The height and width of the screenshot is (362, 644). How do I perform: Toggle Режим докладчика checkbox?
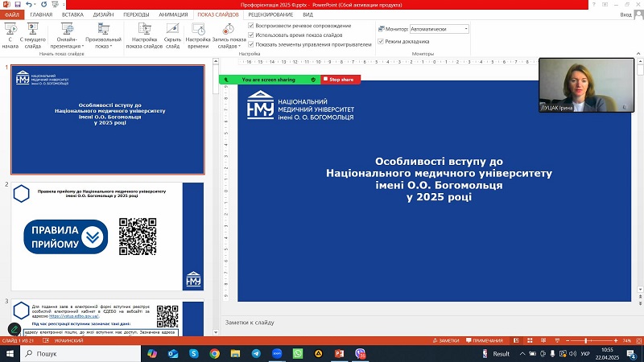[x=381, y=42]
